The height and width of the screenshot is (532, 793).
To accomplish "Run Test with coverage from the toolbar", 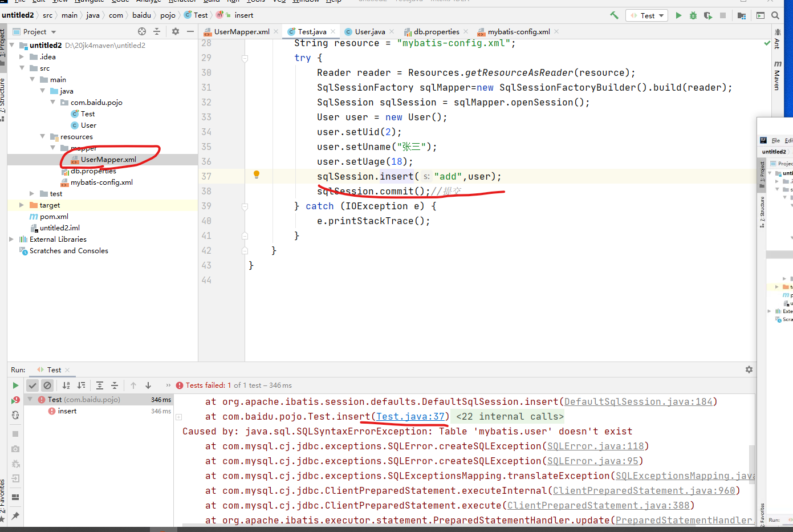I will [708, 15].
